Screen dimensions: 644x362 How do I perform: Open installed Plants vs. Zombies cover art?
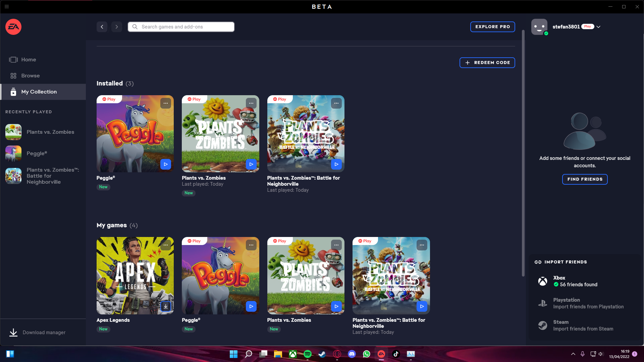click(x=220, y=134)
